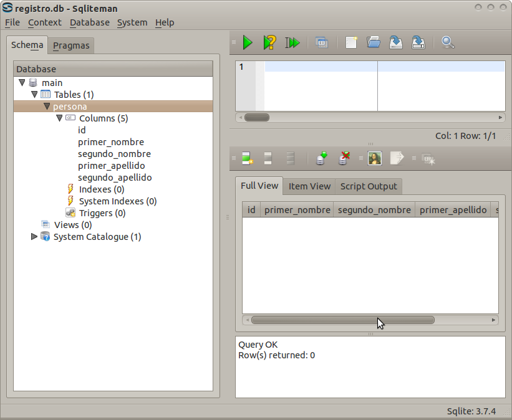Rollback changes using the red cross database icon

[x=344, y=159]
